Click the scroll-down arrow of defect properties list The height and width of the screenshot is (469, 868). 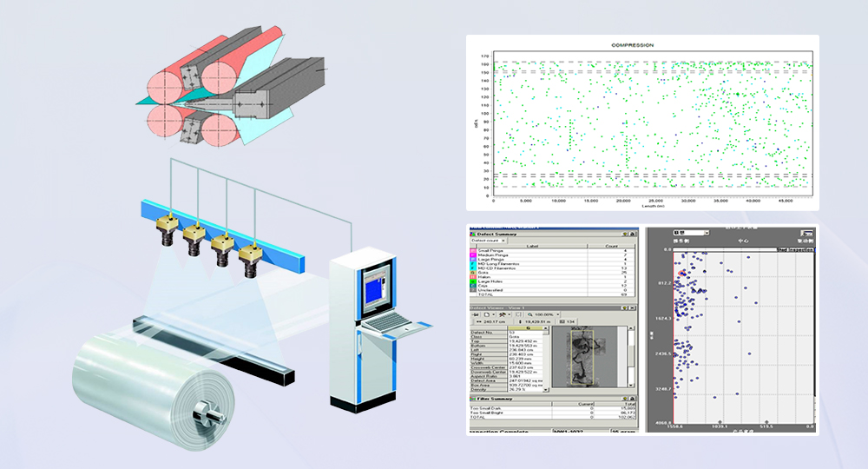pos(545,390)
